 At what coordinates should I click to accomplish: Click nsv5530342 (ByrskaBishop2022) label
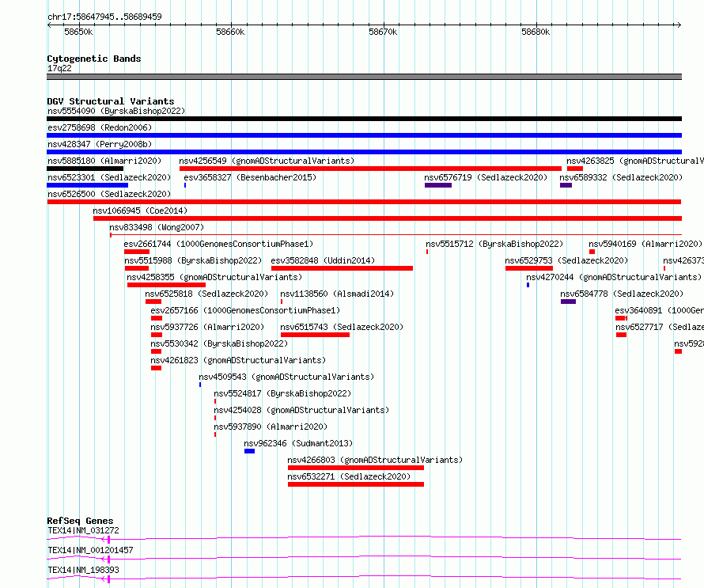219,343
